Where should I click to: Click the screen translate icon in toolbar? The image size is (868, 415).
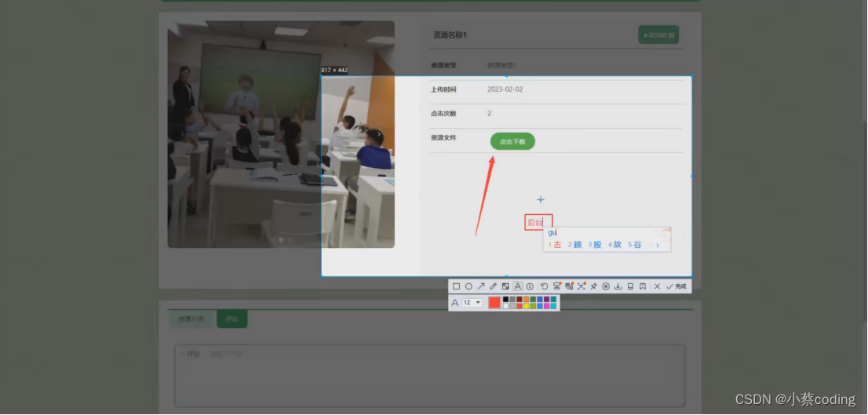[x=569, y=286]
